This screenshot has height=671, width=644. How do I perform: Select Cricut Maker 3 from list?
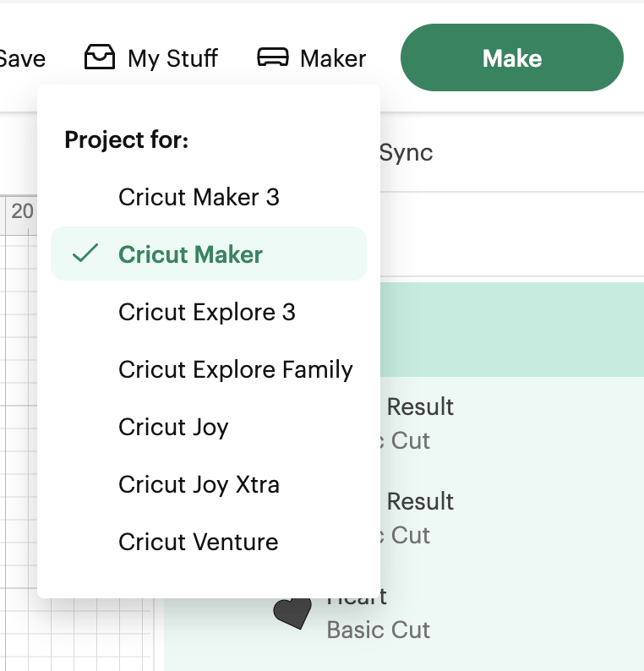tap(209, 197)
